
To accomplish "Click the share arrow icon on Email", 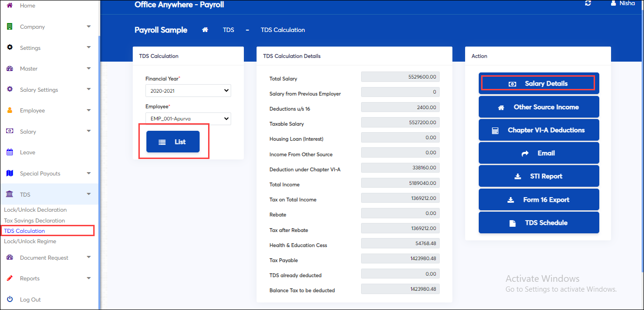I will [525, 153].
